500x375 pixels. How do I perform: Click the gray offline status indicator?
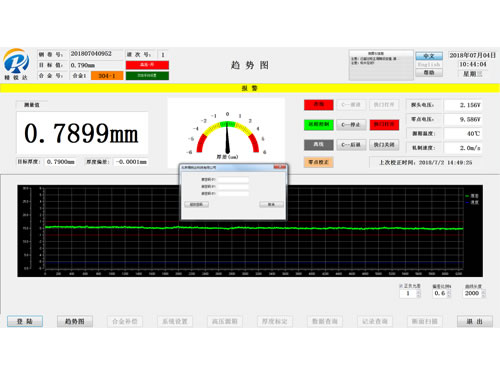click(318, 145)
